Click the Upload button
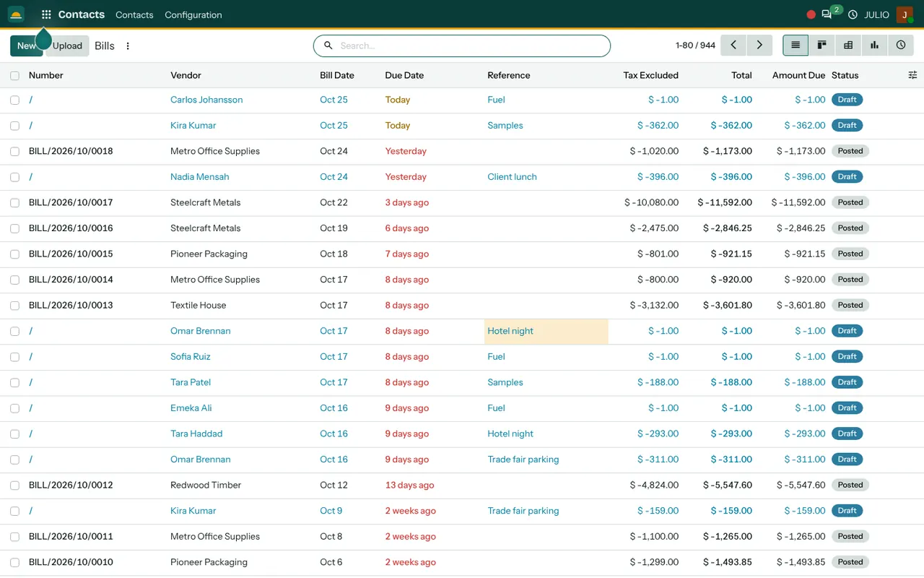This screenshot has width=924, height=578. pyautogui.click(x=68, y=46)
